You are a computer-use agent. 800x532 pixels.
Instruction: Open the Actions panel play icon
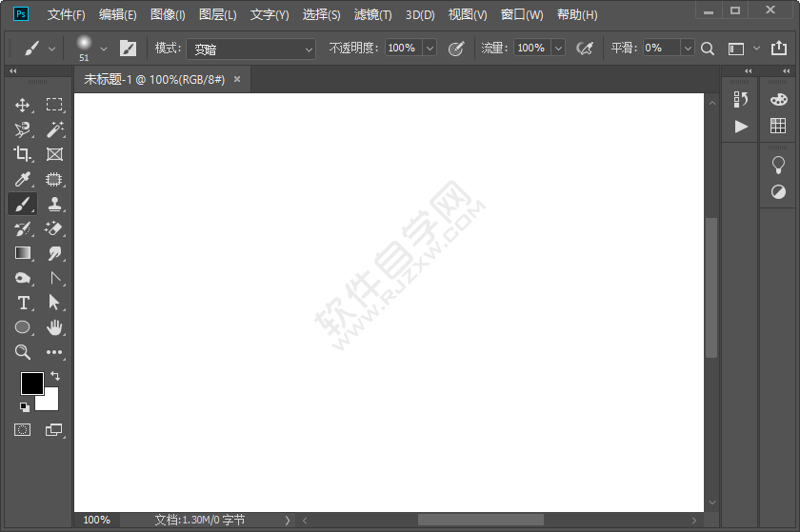741,126
